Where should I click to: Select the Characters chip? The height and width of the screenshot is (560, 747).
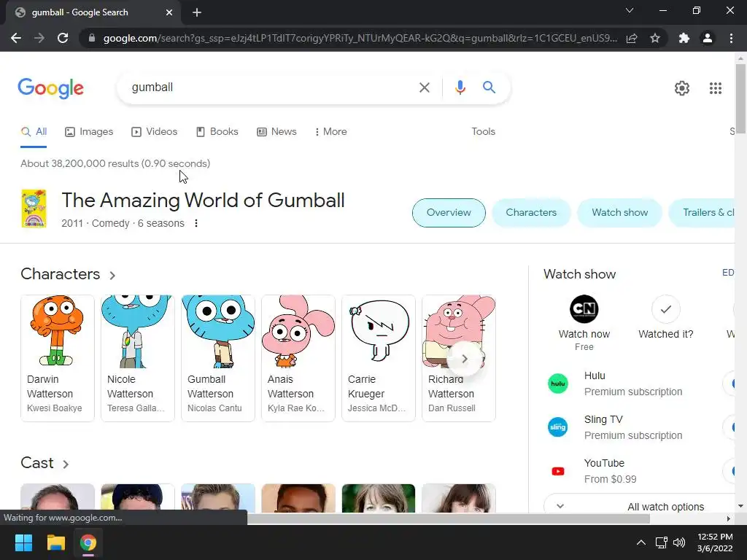(x=531, y=212)
